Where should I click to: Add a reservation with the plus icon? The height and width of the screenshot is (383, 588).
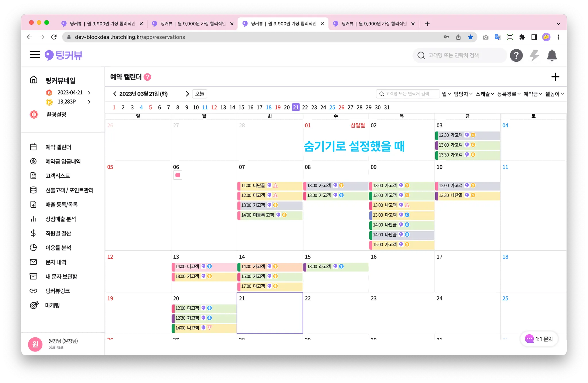tap(555, 77)
